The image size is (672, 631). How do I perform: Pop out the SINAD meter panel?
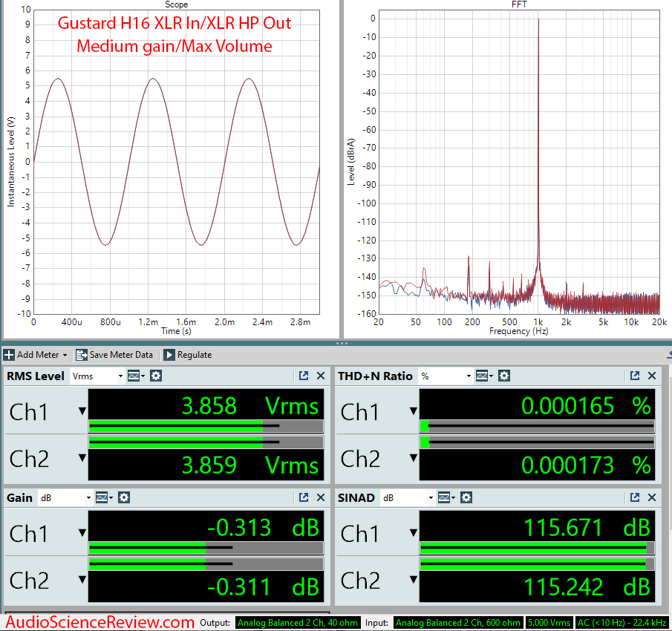[635, 497]
